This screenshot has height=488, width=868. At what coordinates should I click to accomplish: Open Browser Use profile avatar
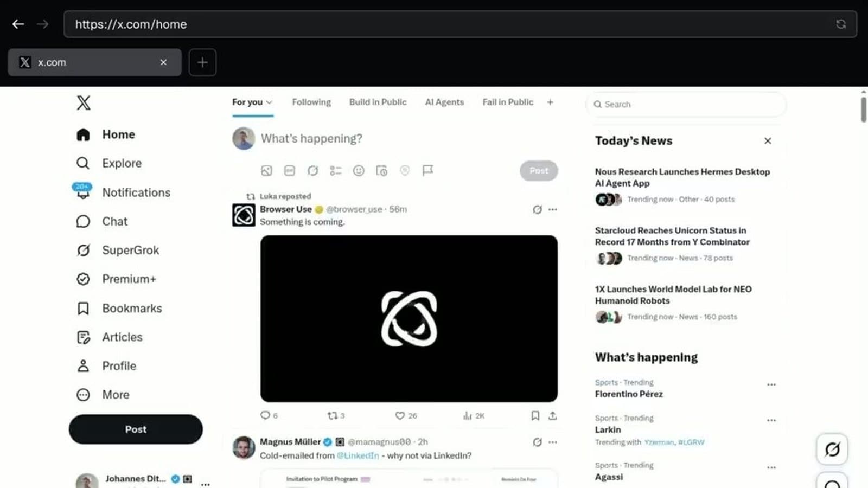pos(244,215)
